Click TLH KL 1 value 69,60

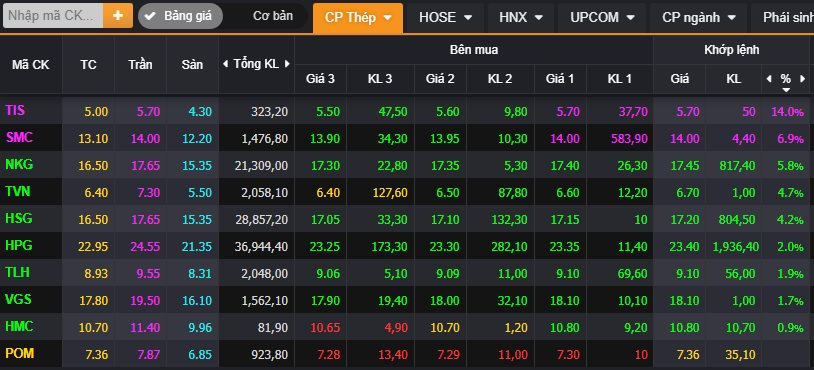click(x=633, y=273)
